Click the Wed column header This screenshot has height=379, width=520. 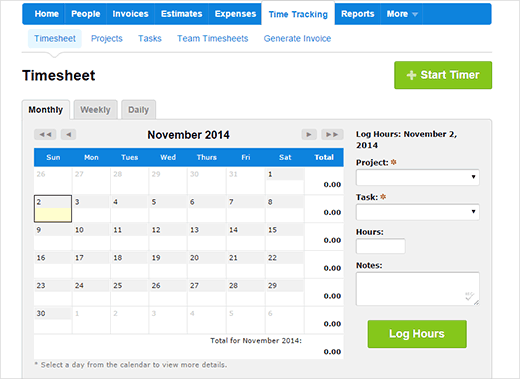(168, 157)
